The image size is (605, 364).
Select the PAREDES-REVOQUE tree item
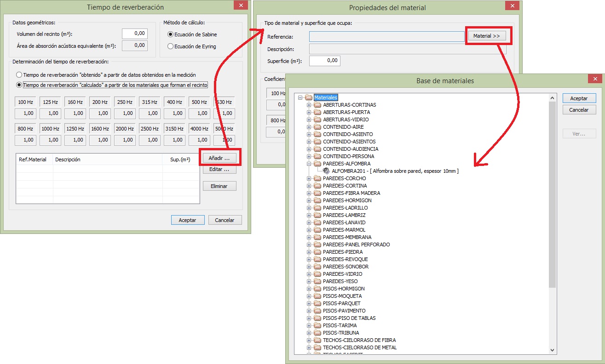click(x=345, y=259)
